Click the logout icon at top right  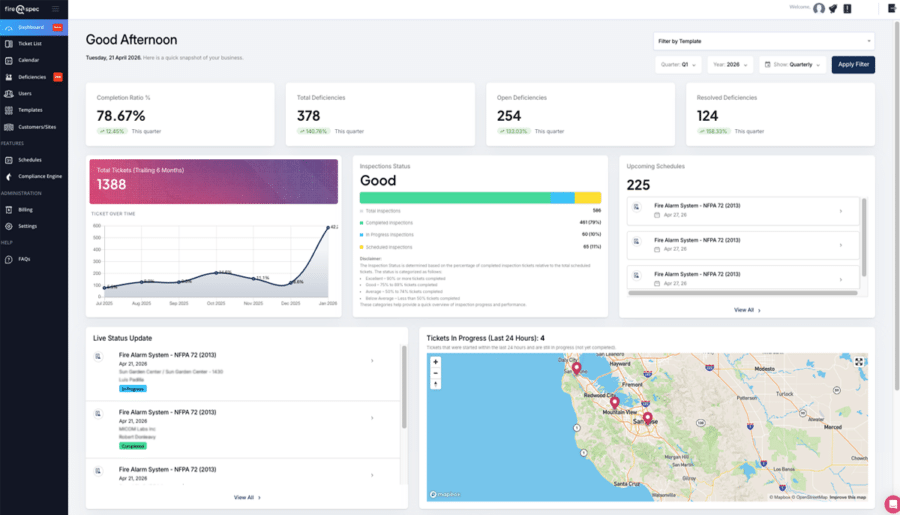(892, 8)
